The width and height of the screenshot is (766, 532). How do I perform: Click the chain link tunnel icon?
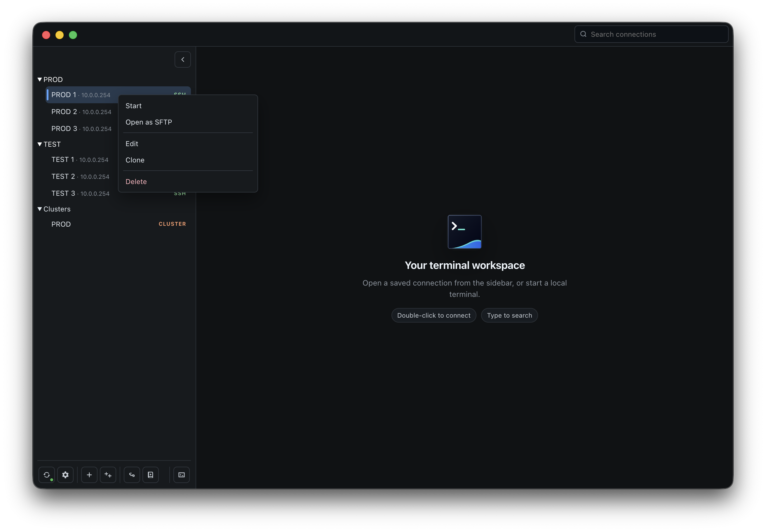point(132,475)
